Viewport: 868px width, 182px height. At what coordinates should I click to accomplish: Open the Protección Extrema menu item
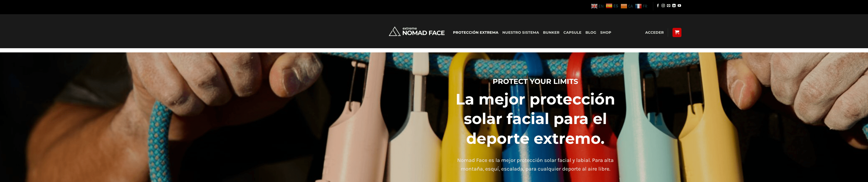[x=475, y=33]
